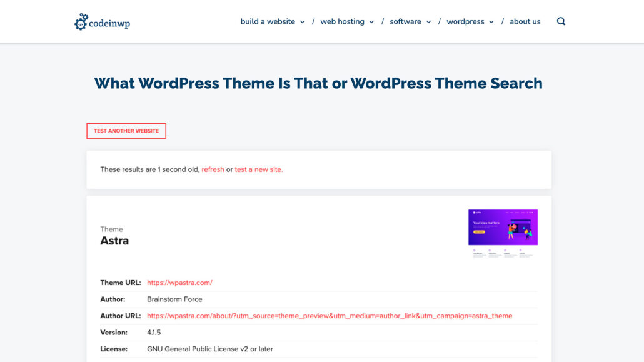Open the Author URL for wpastra.com
This screenshot has height=362, width=644.
(x=330, y=316)
